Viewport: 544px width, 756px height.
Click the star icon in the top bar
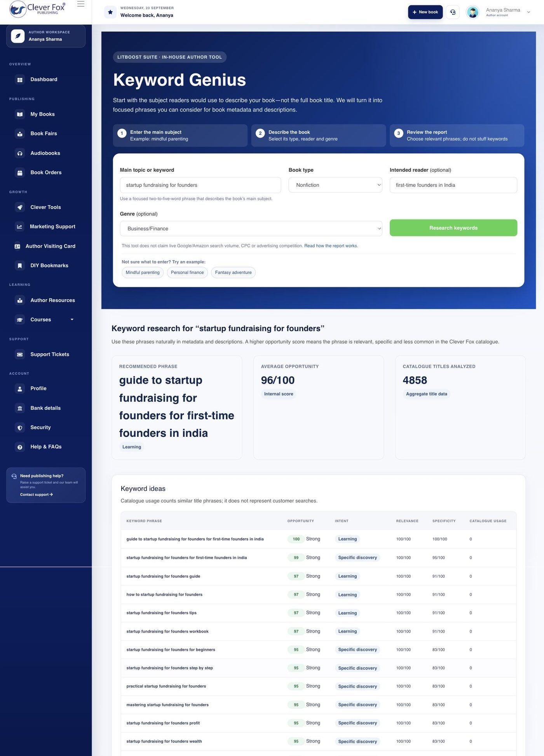point(110,12)
